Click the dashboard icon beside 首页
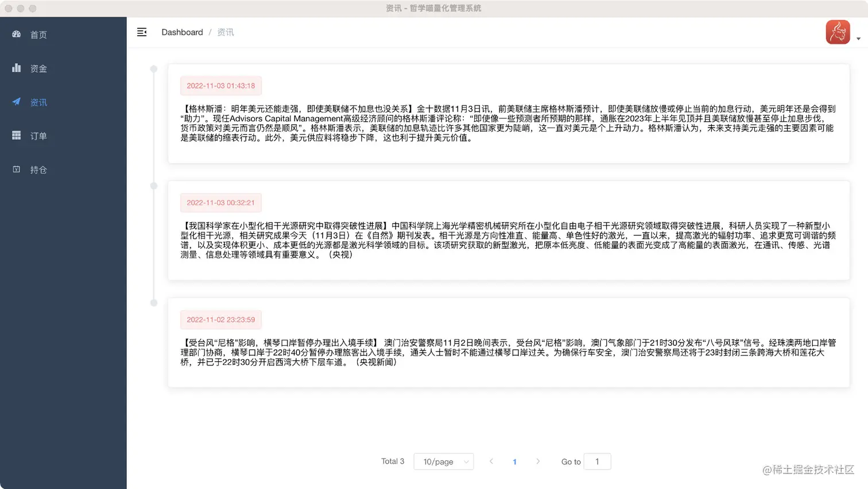The width and height of the screenshot is (868, 489). 17,34
